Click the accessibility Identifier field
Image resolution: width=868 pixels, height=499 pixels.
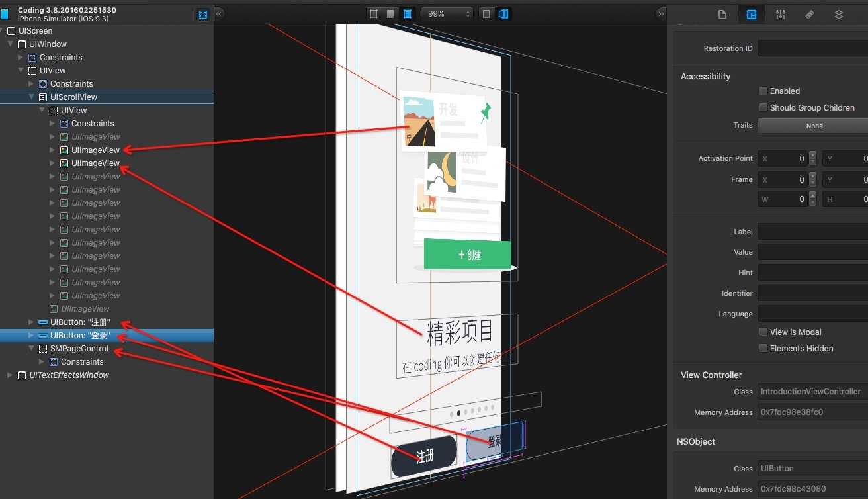tap(813, 293)
